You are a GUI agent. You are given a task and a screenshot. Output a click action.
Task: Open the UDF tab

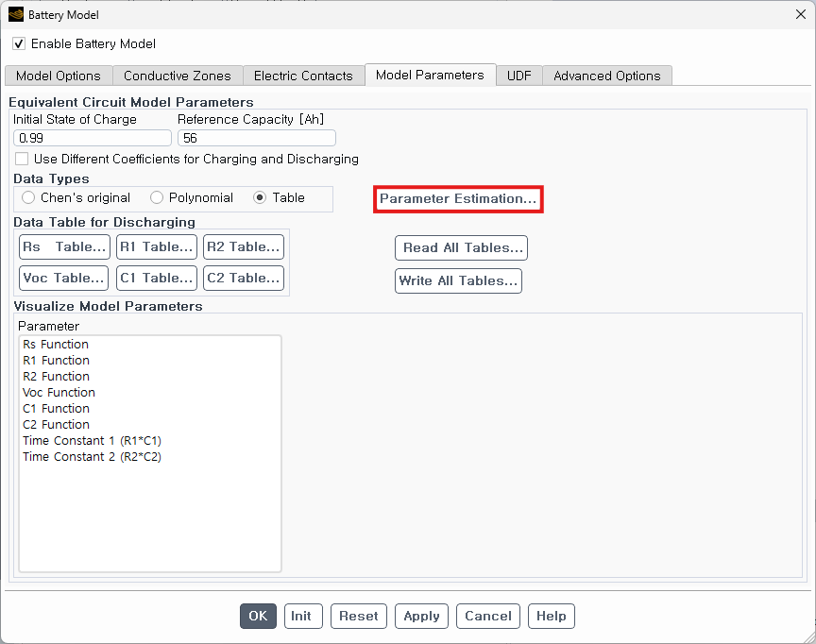tap(518, 76)
